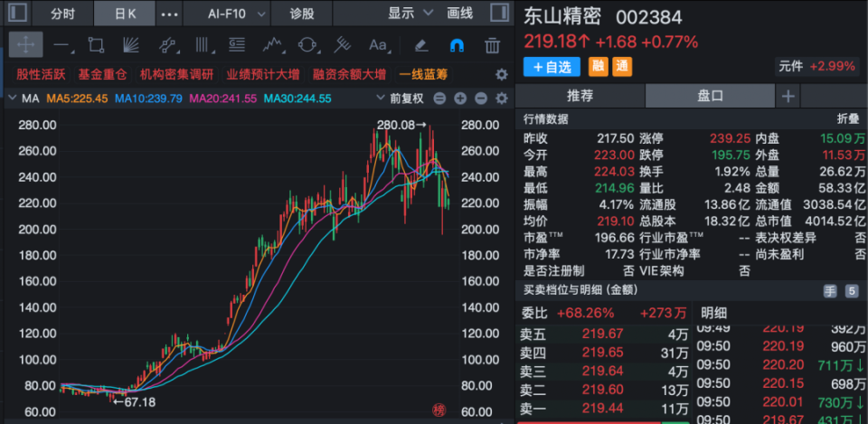
Task: Add a new panel tab with plus icon
Action: click(x=788, y=97)
